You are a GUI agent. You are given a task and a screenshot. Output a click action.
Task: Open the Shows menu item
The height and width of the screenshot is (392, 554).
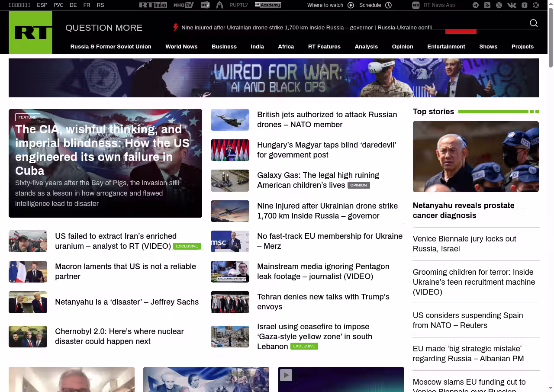click(x=488, y=47)
